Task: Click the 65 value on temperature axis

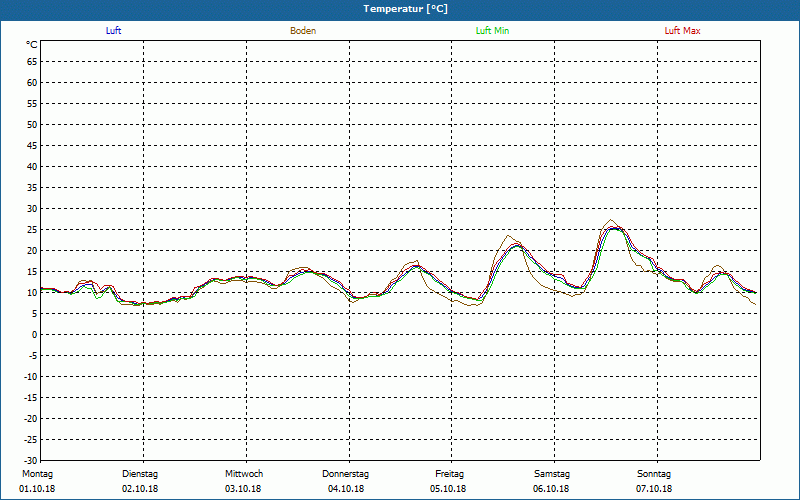Action: click(32, 62)
